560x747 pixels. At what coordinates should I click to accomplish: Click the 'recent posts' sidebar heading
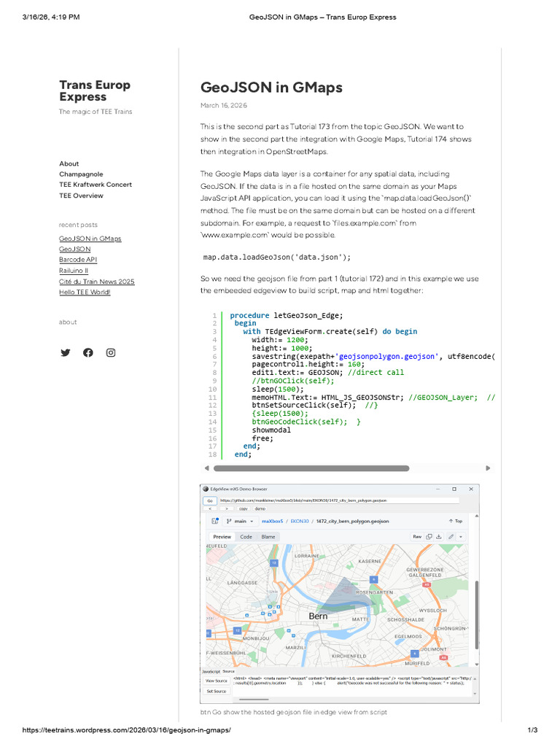pyautogui.click(x=78, y=225)
